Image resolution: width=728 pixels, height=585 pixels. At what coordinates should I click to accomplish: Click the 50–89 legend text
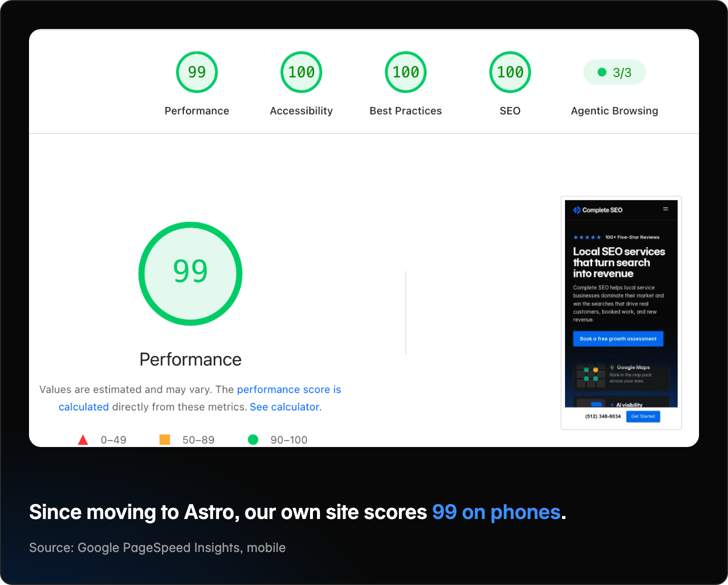[x=198, y=440]
